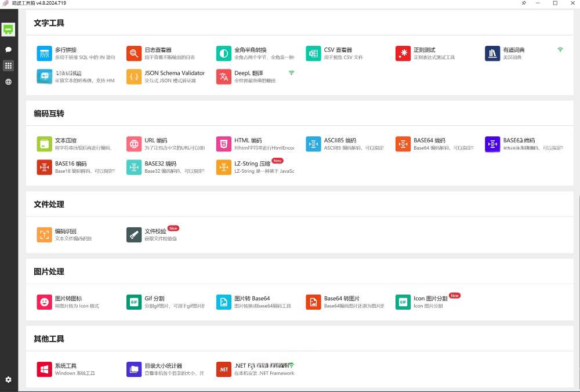Switch to the globe sidebar tab
Viewport: 580px width, 392px height.
(8, 82)
